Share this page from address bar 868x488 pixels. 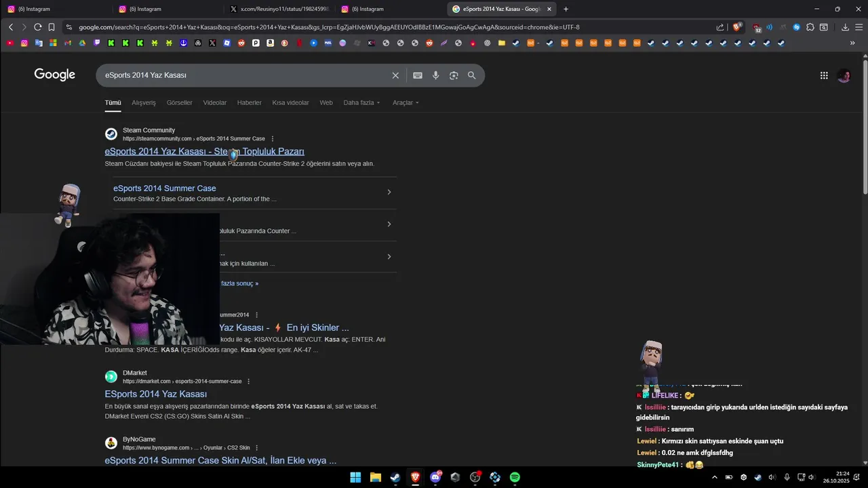point(720,27)
